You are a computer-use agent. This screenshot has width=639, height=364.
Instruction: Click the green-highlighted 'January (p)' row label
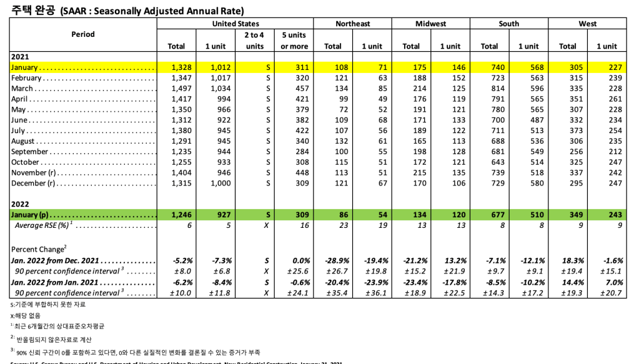[29, 215]
